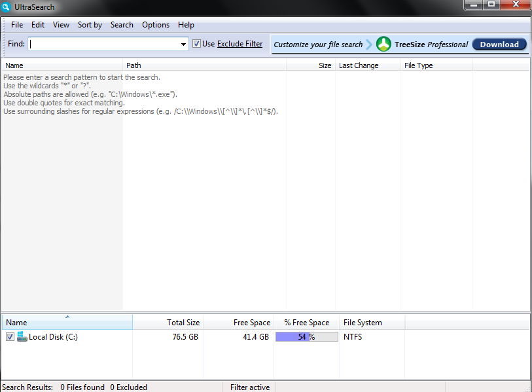Sort results by Last Change column
This screenshot has height=392, width=532.
pos(368,65)
